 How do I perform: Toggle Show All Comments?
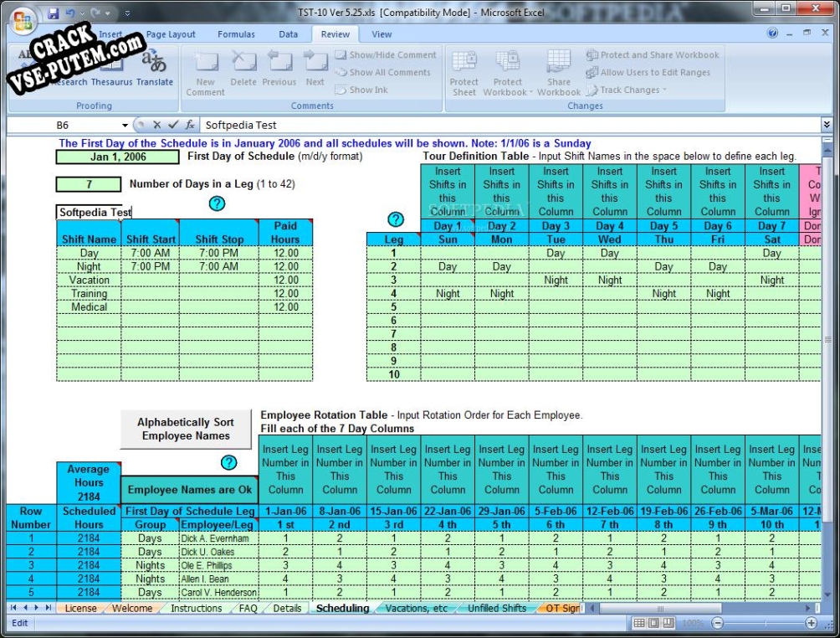coord(383,72)
